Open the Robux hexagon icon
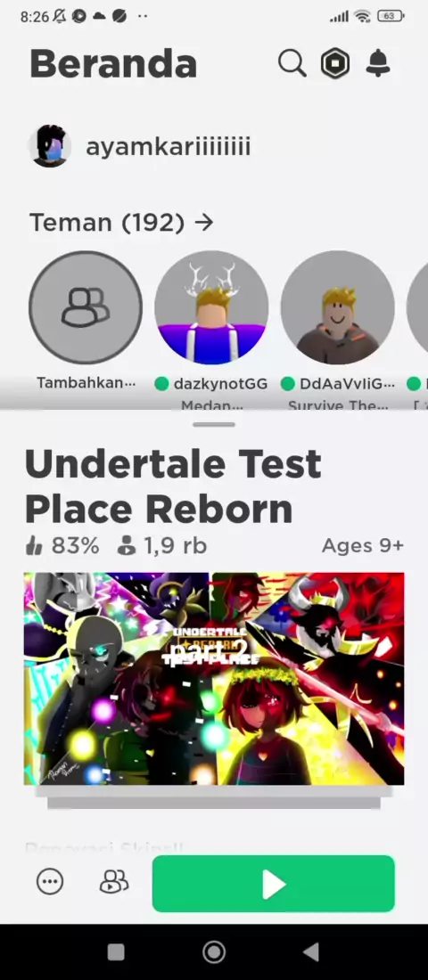Image resolution: width=428 pixels, height=980 pixels. pos(334,63)
